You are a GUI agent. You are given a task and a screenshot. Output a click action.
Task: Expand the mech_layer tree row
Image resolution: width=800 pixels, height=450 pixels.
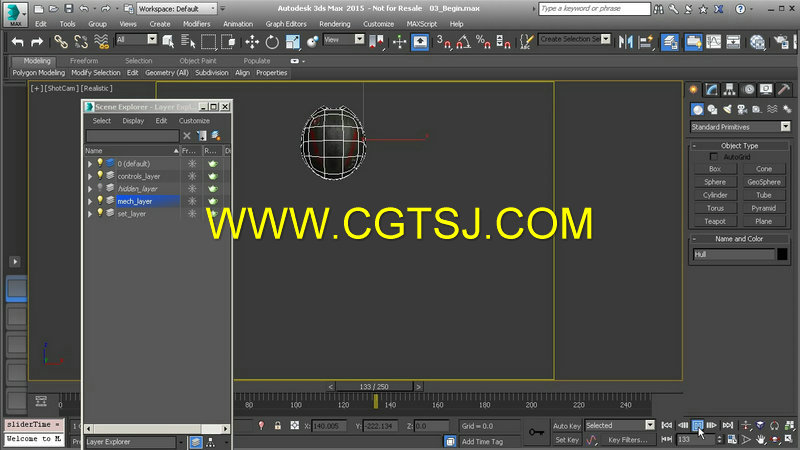[90, 202]
